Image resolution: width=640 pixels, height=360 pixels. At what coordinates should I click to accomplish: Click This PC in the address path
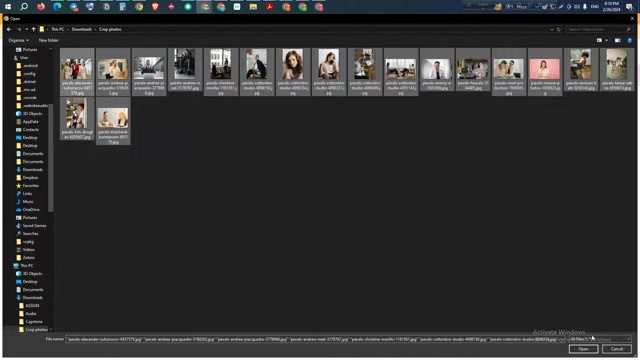click(58, 29)
